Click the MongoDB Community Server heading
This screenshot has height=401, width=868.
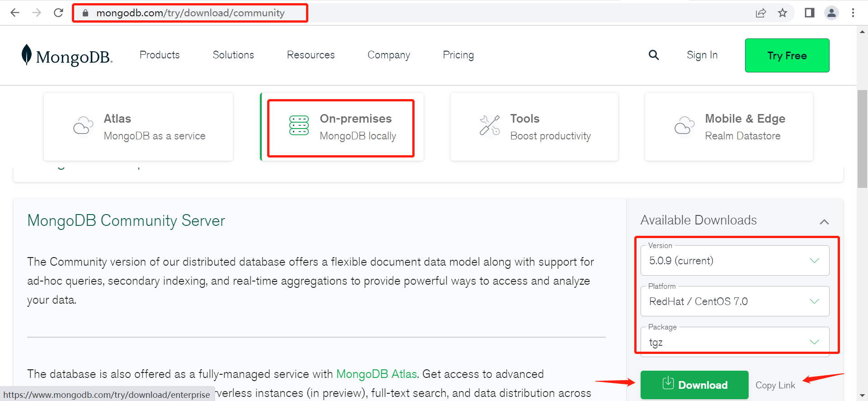[126, 220]
